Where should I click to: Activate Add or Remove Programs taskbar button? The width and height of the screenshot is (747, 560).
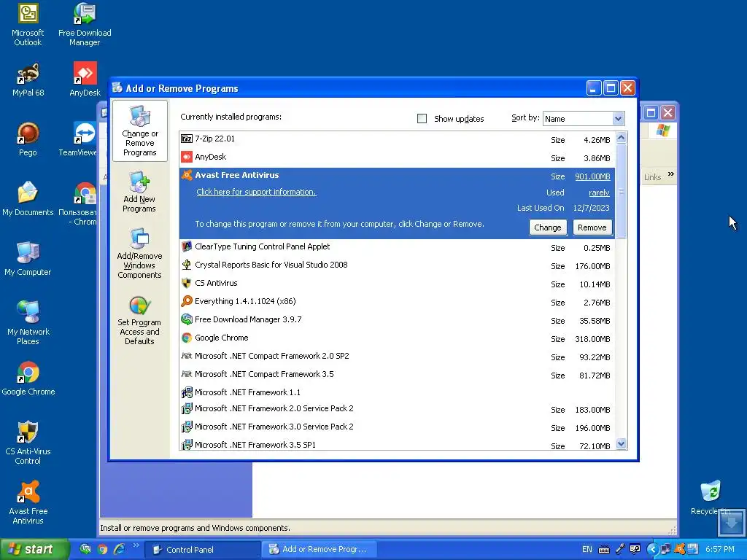tap(320, 550)
